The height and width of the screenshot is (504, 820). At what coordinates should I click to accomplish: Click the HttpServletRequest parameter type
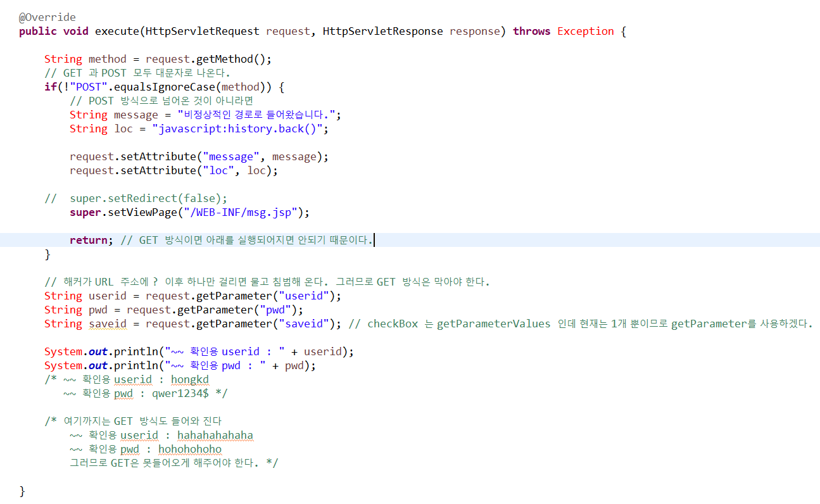coord(203,31)
